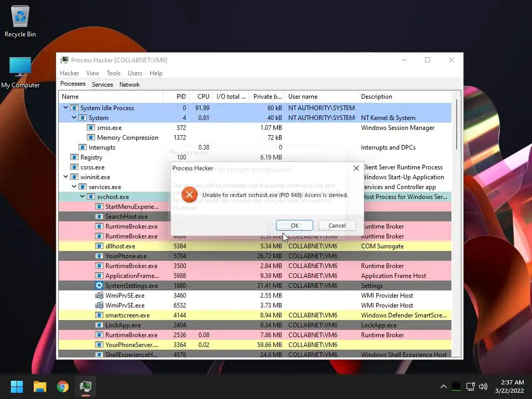Image resolution: width=532 pixels, height=399 pixels.
Task: Click the smartscreen.exe process icon
Action: click(x=99, y=315)
